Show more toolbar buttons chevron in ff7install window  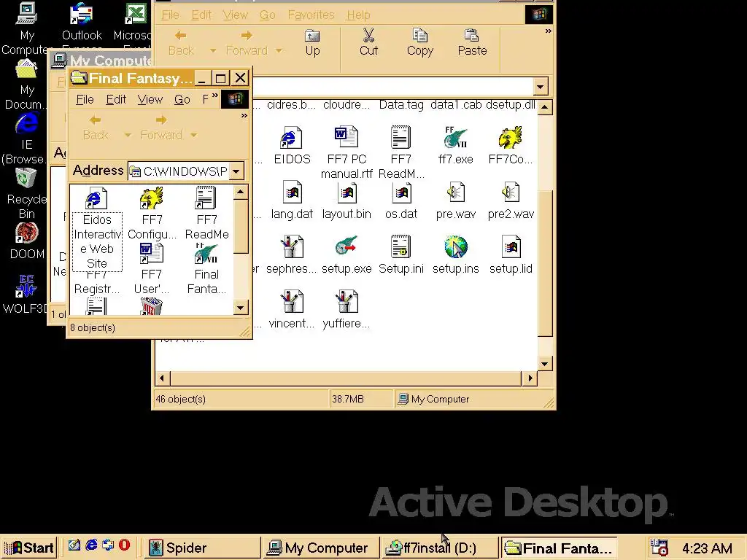[548, 31]
